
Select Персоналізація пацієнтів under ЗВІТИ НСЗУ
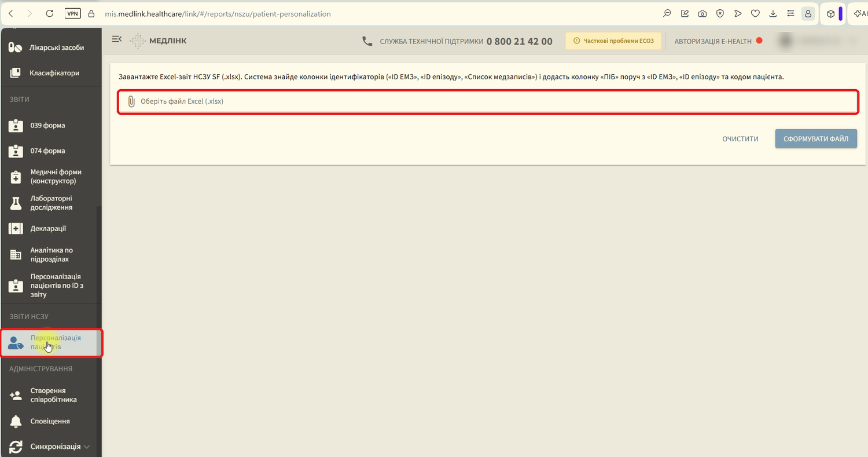coord(51,342)
